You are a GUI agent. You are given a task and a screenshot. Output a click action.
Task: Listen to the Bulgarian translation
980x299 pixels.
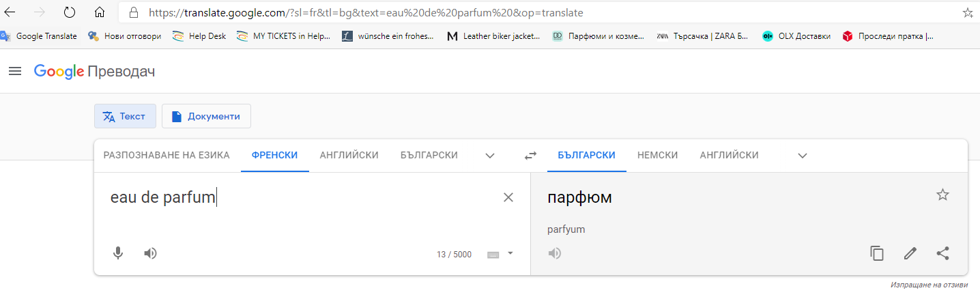555,253
